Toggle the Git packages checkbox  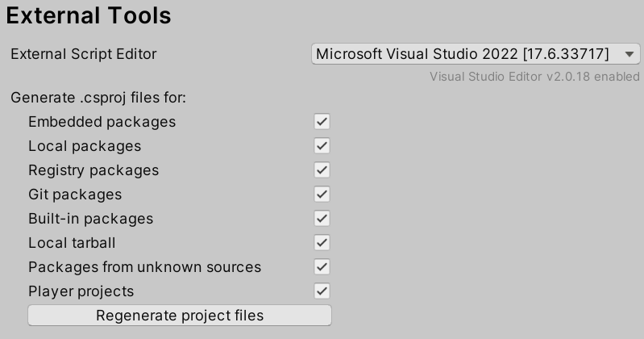click(322, 195)
